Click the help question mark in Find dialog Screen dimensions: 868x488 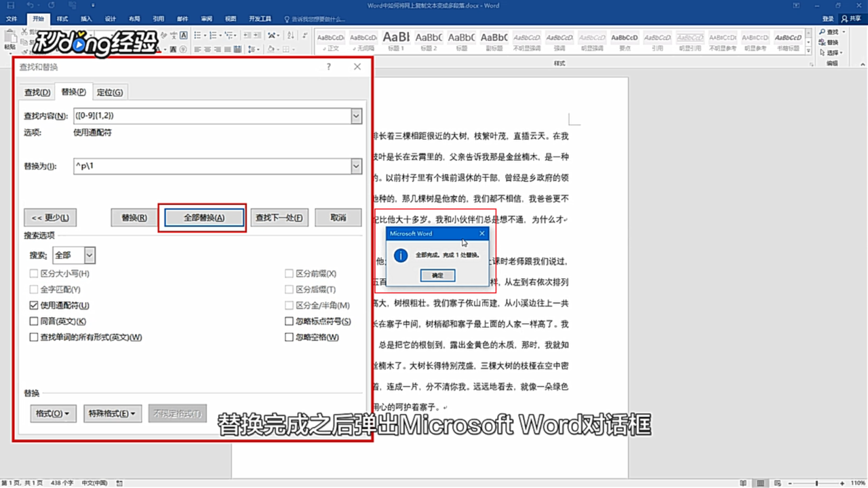point(329,67)
